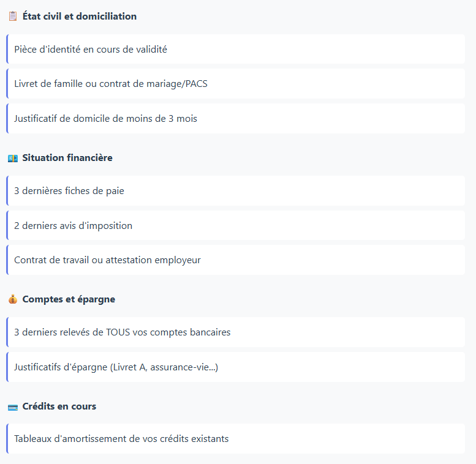Select the Situation financière heading
Image resolution: width=476 pixels, height=464 pixels.
click(x=67, y=158)
